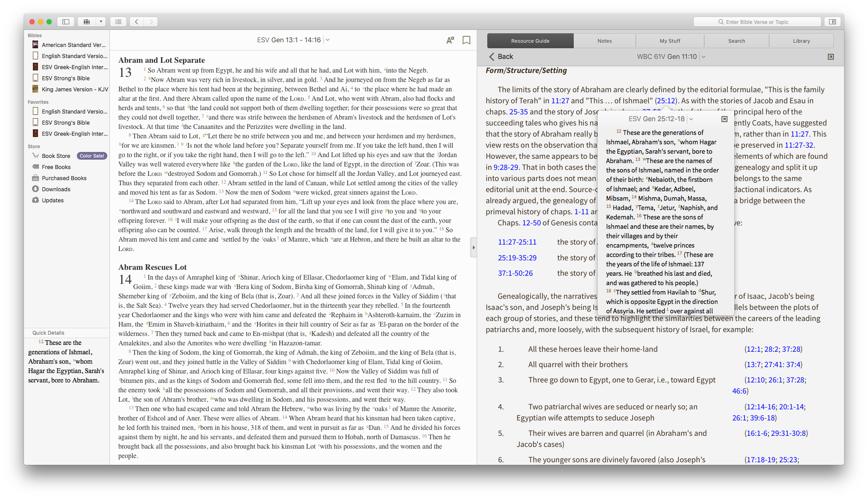The height and width of the screenshot is (499, 868).
Task: Click the American Standard Version book icon
Action: 35,44
